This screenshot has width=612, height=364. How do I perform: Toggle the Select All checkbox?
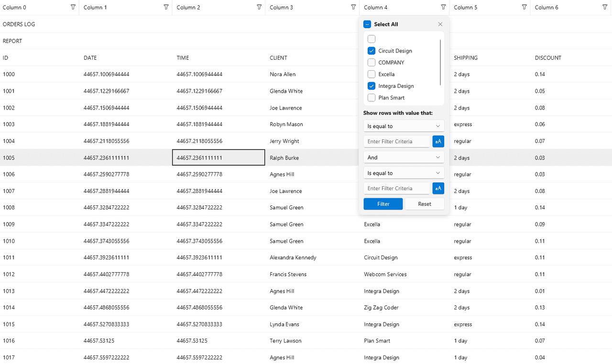coord(367,24)
